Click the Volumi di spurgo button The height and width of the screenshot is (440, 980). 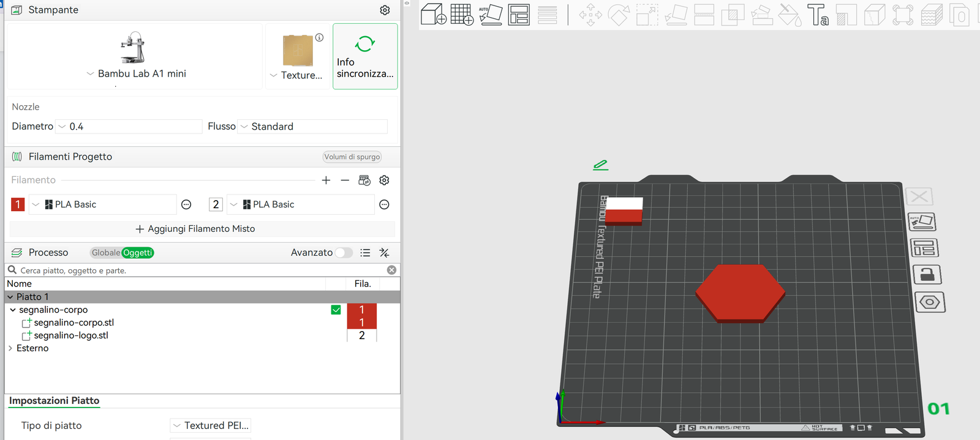coord(352,157)
